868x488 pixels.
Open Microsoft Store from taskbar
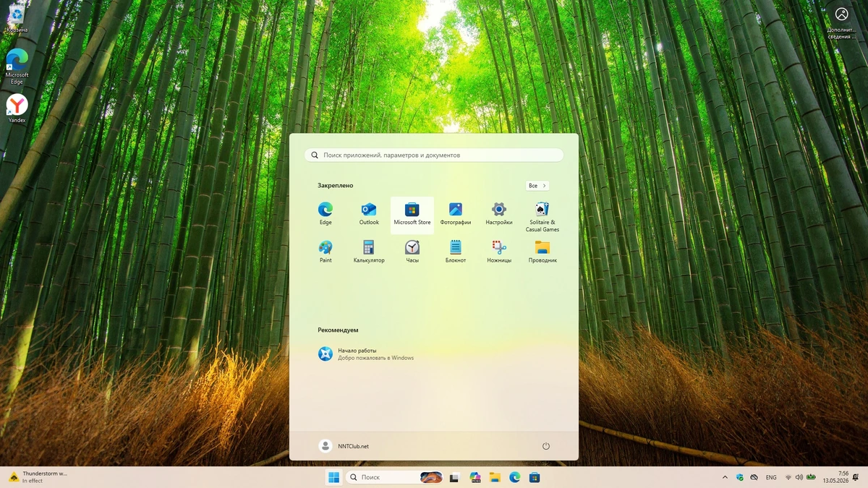coord(535,477)
